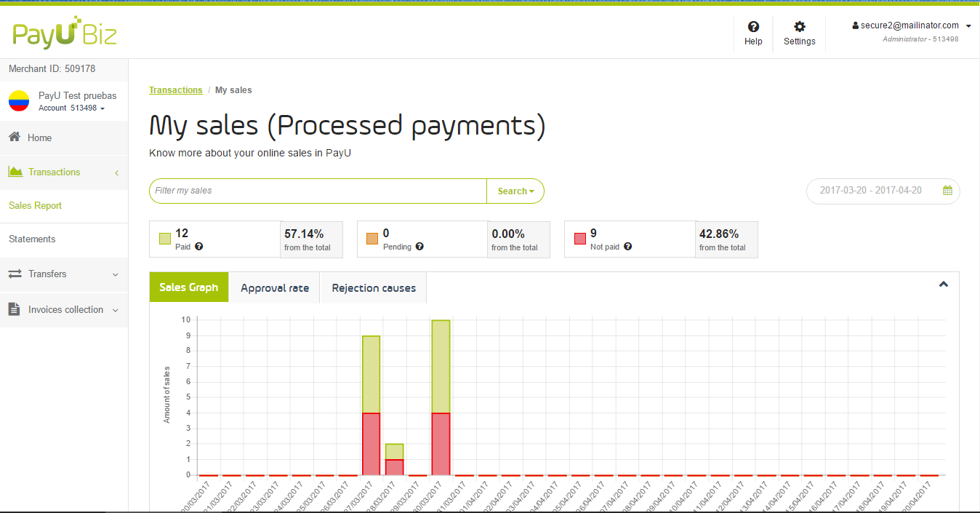Open Settings gear icon
Screen dimensions: 980x513
point(799,27)
